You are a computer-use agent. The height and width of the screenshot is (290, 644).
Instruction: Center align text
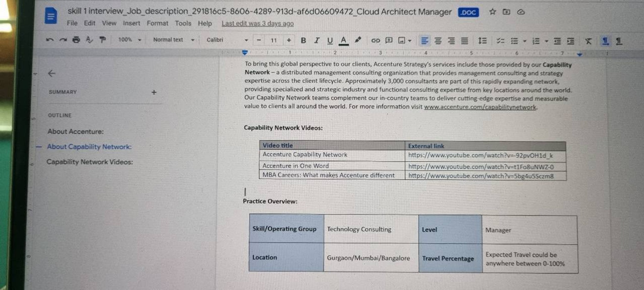click(438, 41)
